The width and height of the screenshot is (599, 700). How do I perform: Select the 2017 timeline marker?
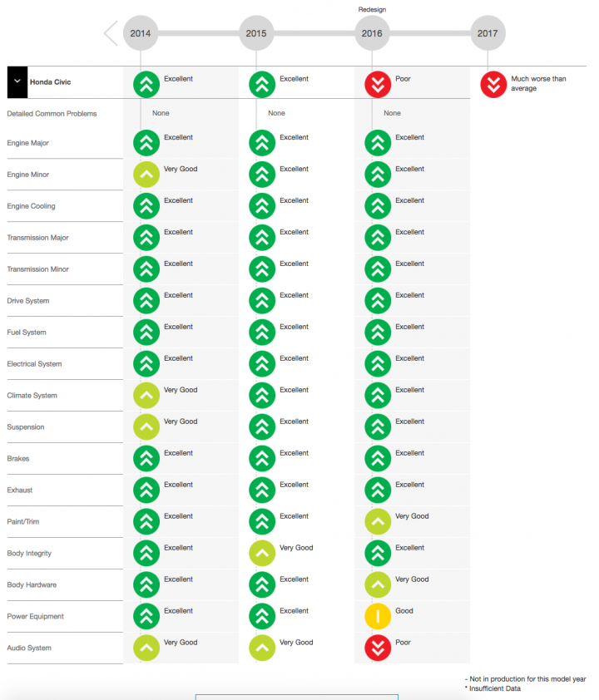pos(488,33)
